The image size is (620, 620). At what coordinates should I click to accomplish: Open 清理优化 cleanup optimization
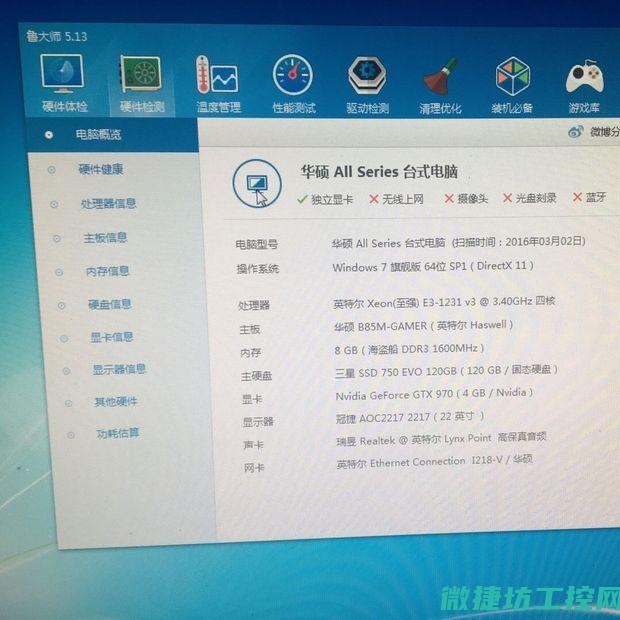(x=440, y=86)
